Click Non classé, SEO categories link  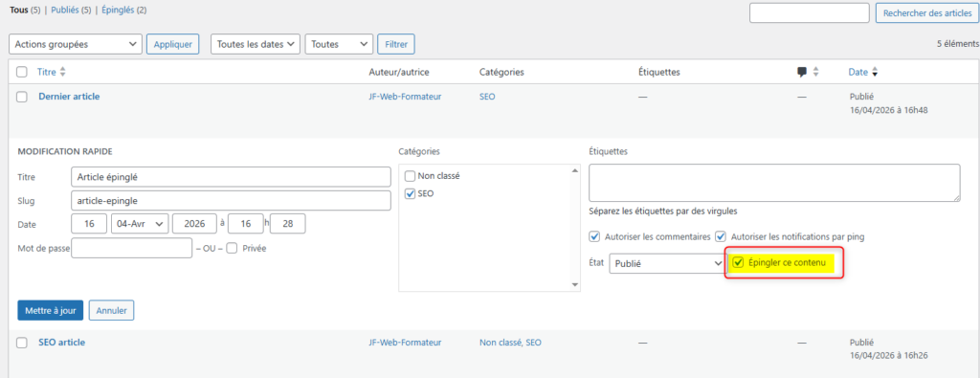pyautogui.click(x=511, y=343)
